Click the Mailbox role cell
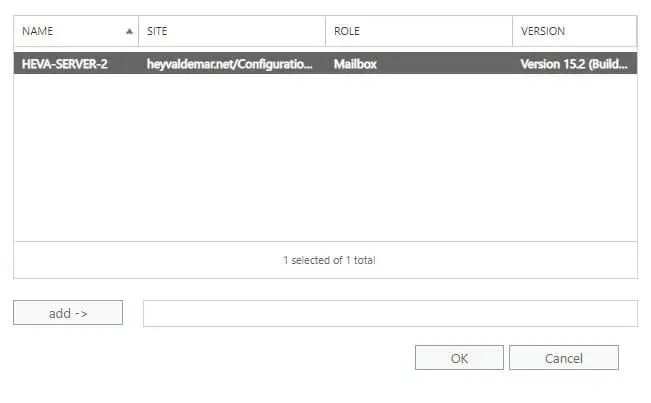 pyautogui.click(x=355, y=64)
